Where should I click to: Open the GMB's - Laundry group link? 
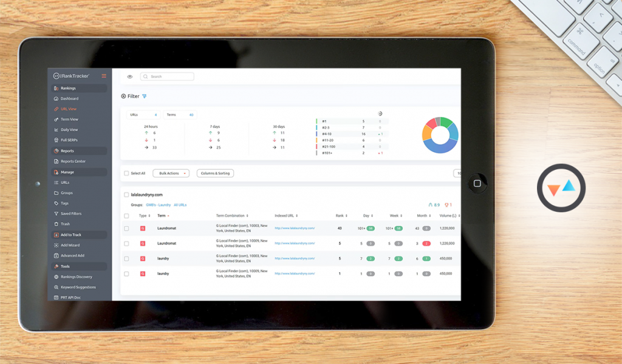(158, 205)
